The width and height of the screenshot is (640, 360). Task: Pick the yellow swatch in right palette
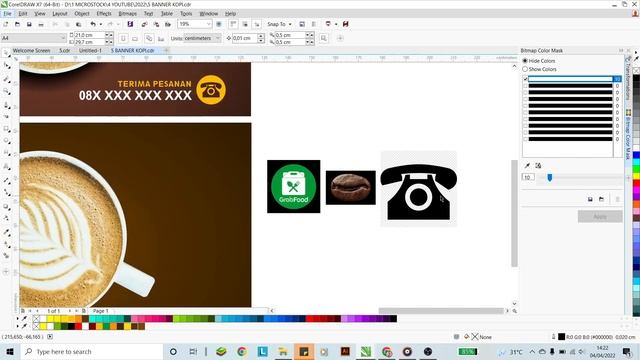coord(636,177)
